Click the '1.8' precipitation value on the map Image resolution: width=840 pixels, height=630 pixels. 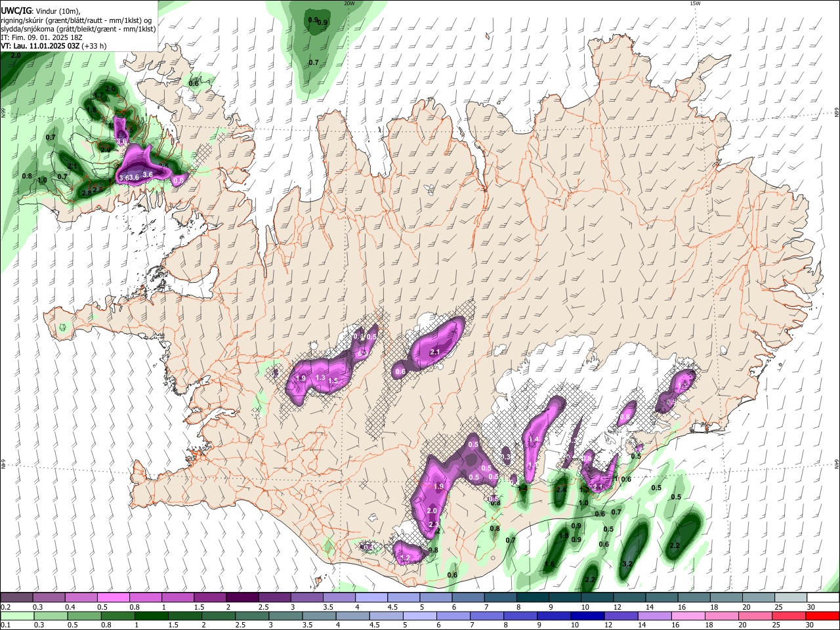click(563, 535)
